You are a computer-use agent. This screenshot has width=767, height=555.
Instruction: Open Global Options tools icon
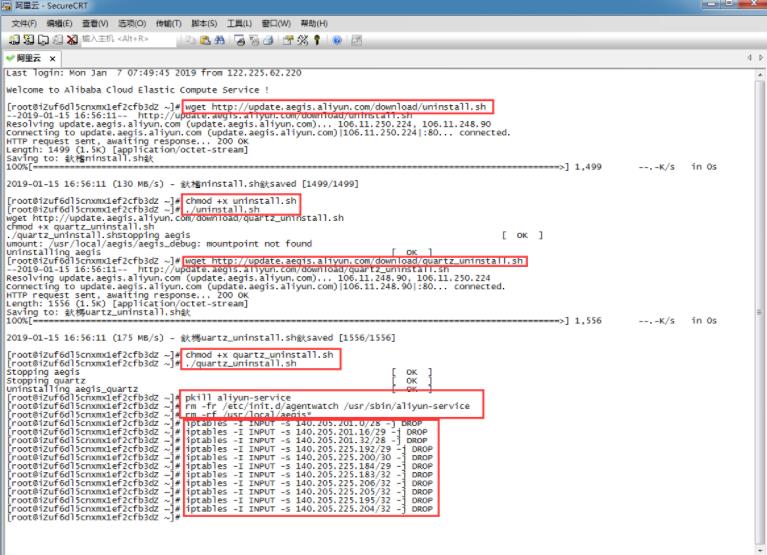click(x=303, y=40)
